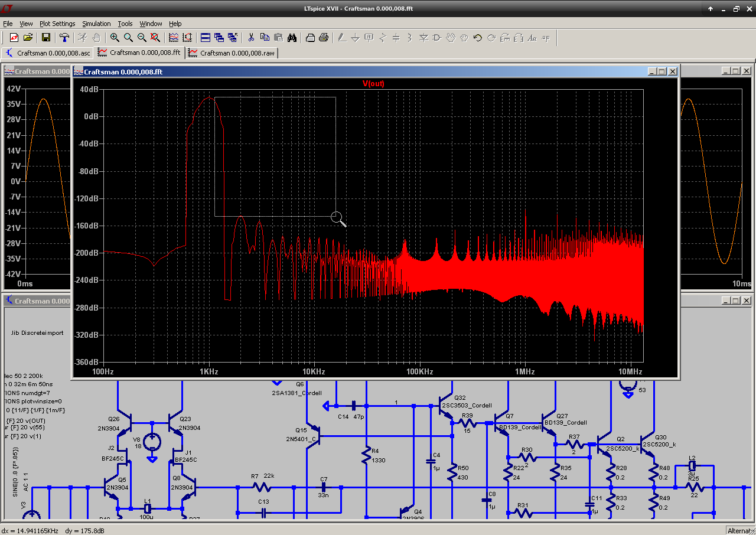Close all windows toolbar icon

233,38
